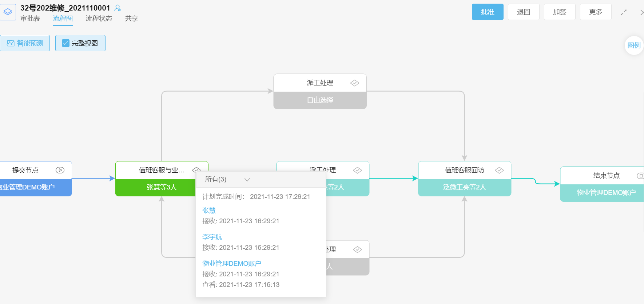Click layers icon on 值班客服回访 node
The width and height of the screenshot is (644, 304).
[499, 170]
